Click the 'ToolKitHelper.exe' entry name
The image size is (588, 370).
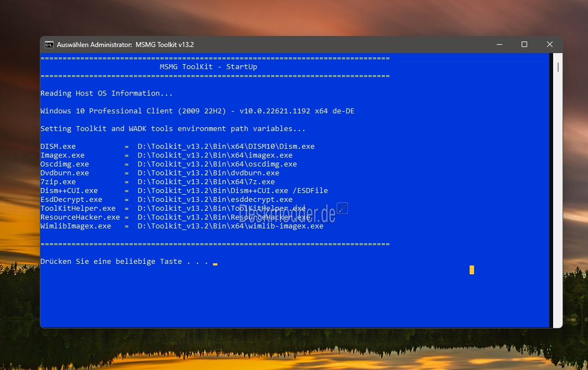click(x=78, y=209)
